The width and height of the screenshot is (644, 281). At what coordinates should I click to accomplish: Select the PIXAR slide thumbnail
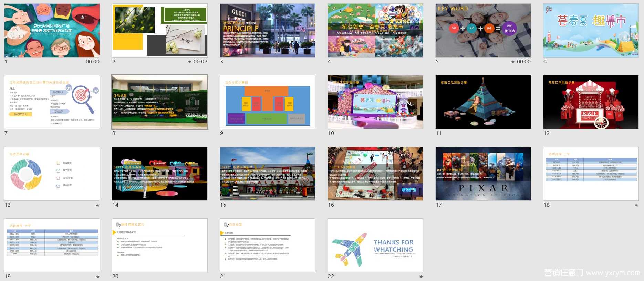coord(483,174)
